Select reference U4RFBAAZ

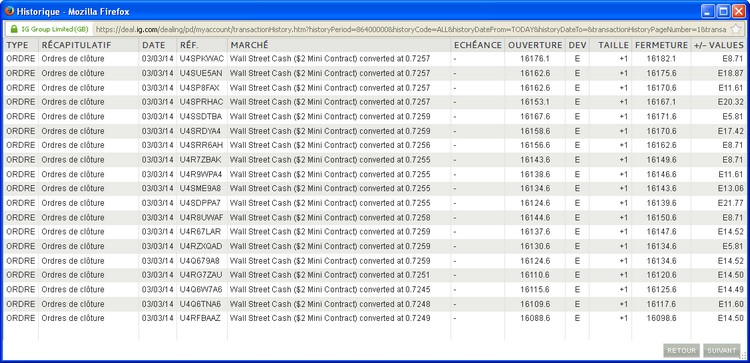[200, 318]
